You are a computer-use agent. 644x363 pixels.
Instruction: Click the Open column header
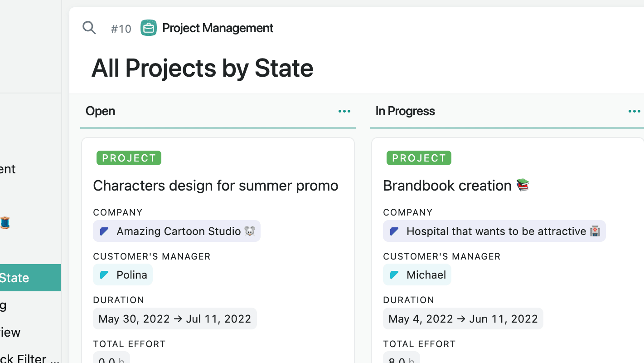coord(100,111)
